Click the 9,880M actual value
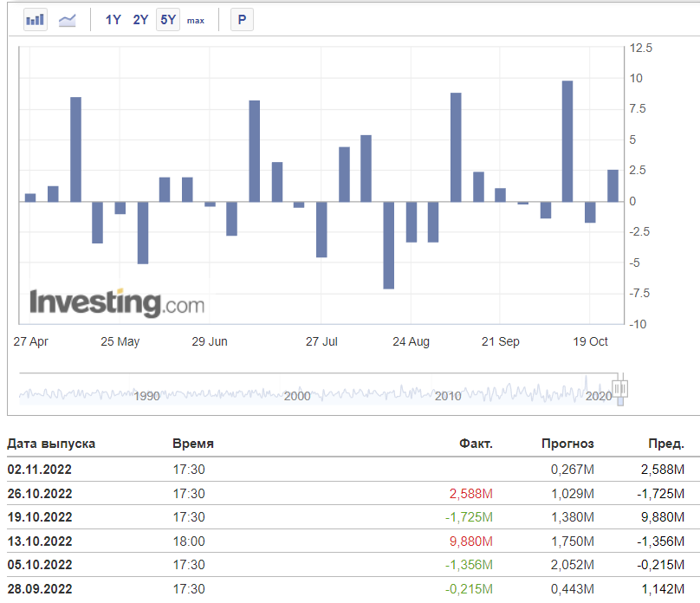Viewport: 700px width, 603px height. click(471, 541)
